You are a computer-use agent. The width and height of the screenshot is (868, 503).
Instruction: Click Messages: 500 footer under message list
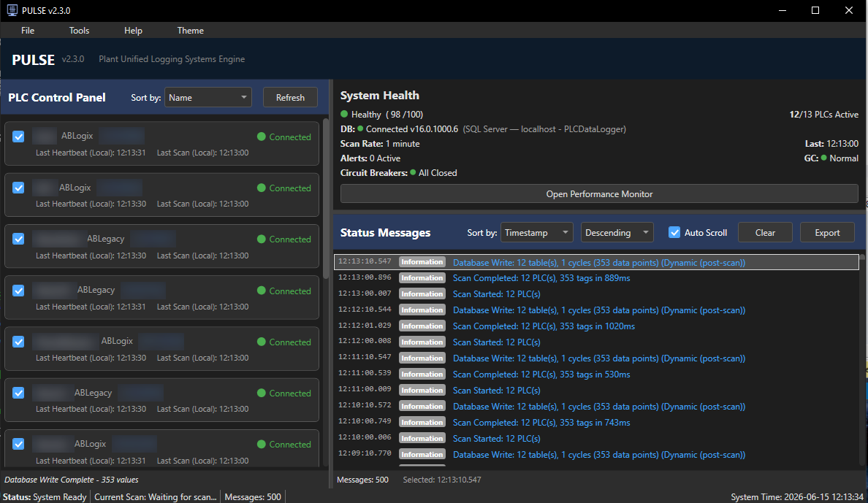tap(362, 480)
